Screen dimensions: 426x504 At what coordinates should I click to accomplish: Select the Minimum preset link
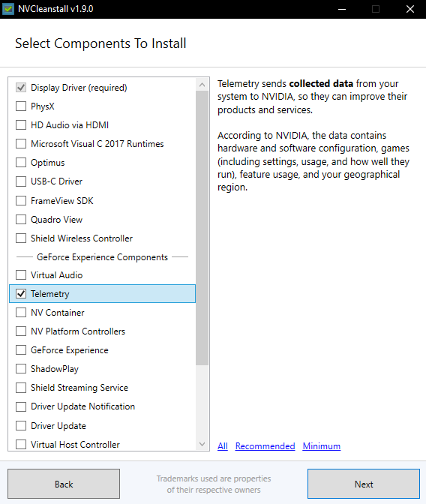click(322, 446)
